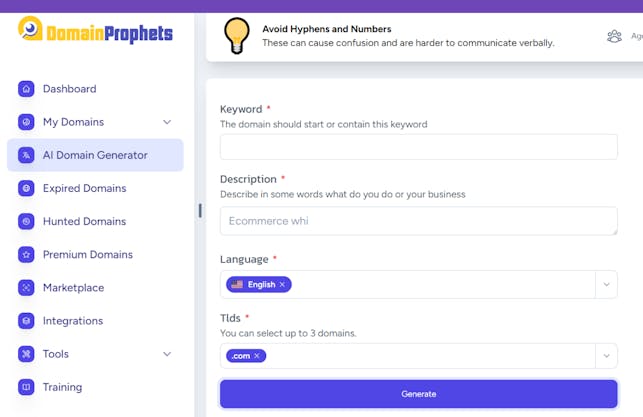Open the AI Domain Generator menu item
This screenshot has height=417, width=643.
[95, 155]
